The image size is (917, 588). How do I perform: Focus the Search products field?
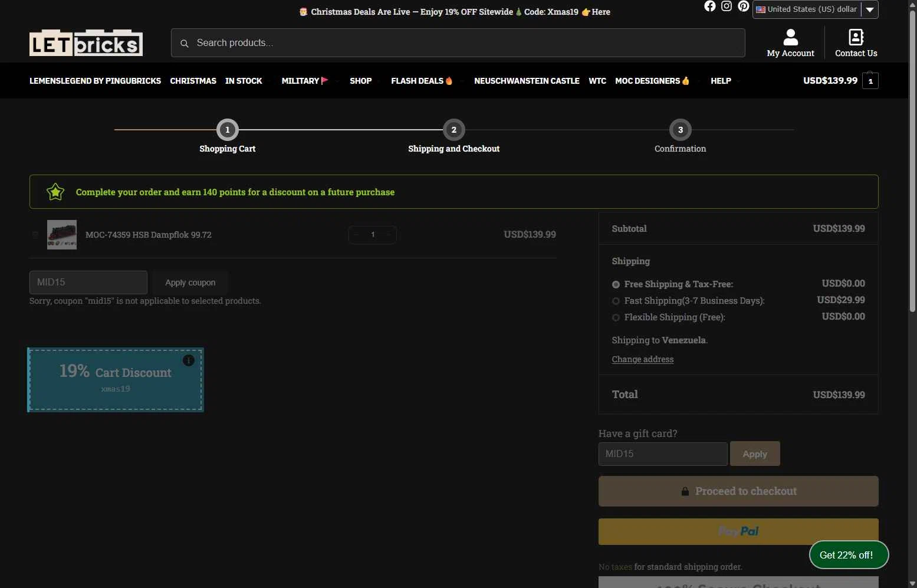click(458, 43)
